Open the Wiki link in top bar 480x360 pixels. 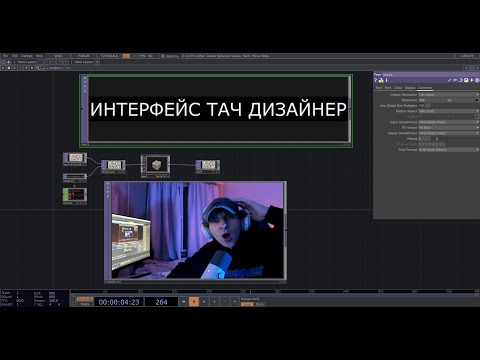58,56
